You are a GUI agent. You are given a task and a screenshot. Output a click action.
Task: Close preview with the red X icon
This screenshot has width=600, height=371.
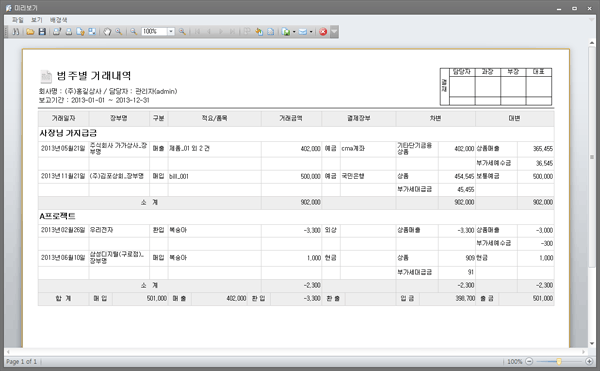tap(323, 32)
